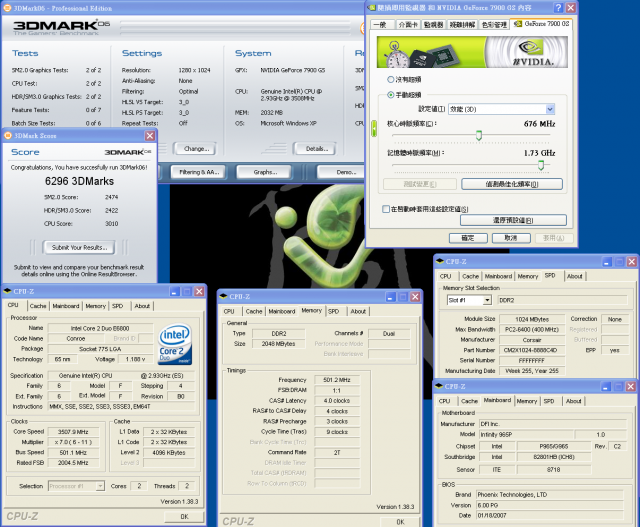640x527 pixels.
Task: Open About tab in the Motherboard CPU-Z window
Action: click(573, 401)
